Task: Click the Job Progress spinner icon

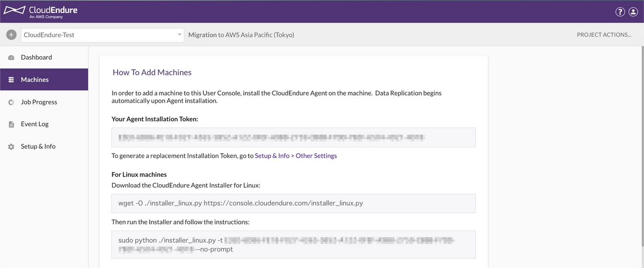Action: pyautogui.click(x=11, y=102)
